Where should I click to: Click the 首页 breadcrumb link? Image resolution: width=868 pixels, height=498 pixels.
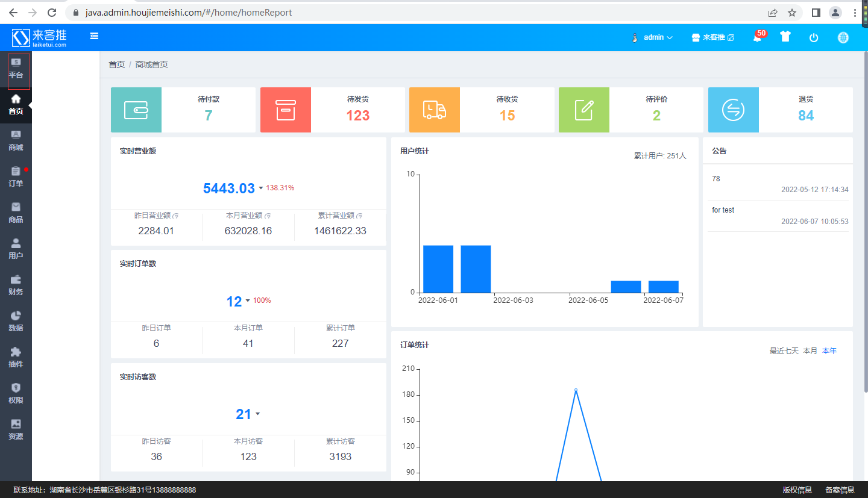tap(117, 64)
